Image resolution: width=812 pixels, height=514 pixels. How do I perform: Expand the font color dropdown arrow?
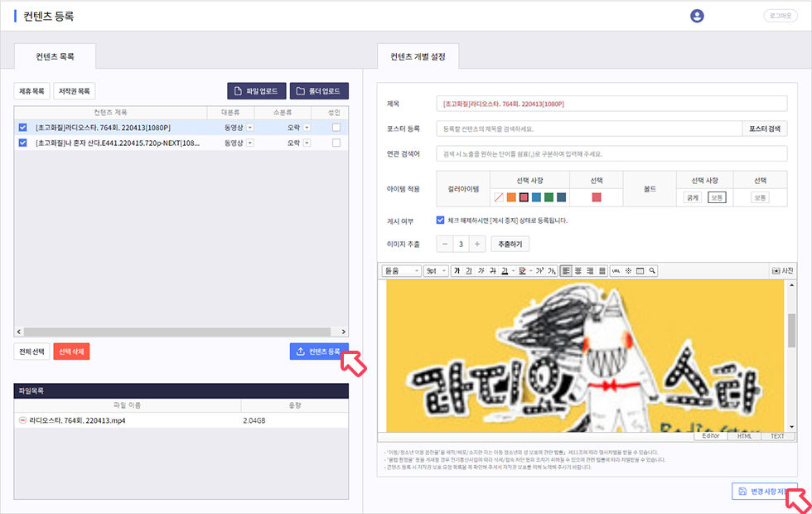click(x=513, y=271)
